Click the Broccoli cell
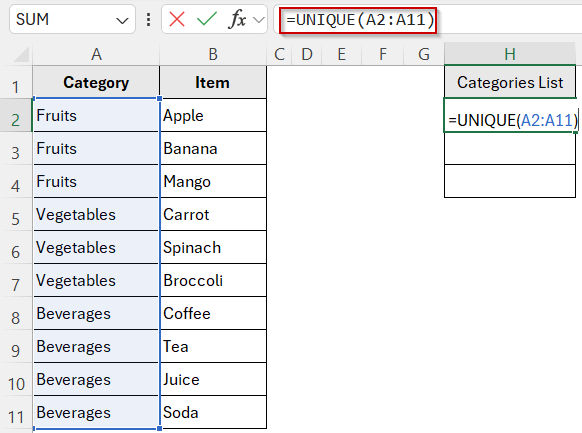The height and width of the screenshot is (433, 582). pyautogui.click(x=213, y=281)
